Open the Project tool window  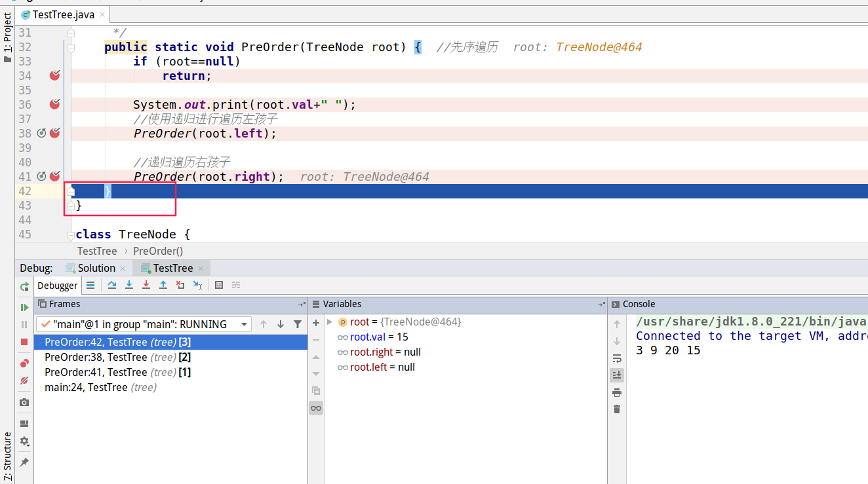pyautogui.click(x=7, y=36)
